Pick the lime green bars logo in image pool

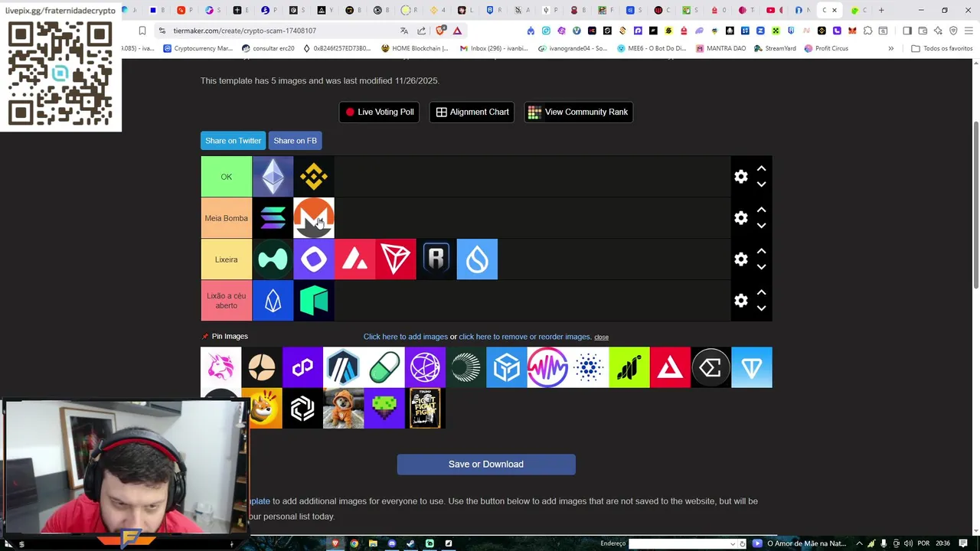pyautogui.click(x=629, y=367)
